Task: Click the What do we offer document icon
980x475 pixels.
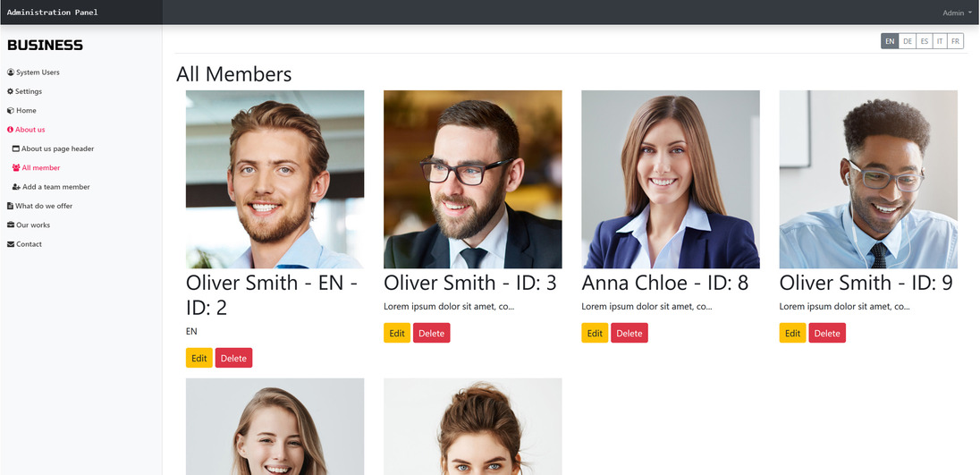Action: click(10, 206)
